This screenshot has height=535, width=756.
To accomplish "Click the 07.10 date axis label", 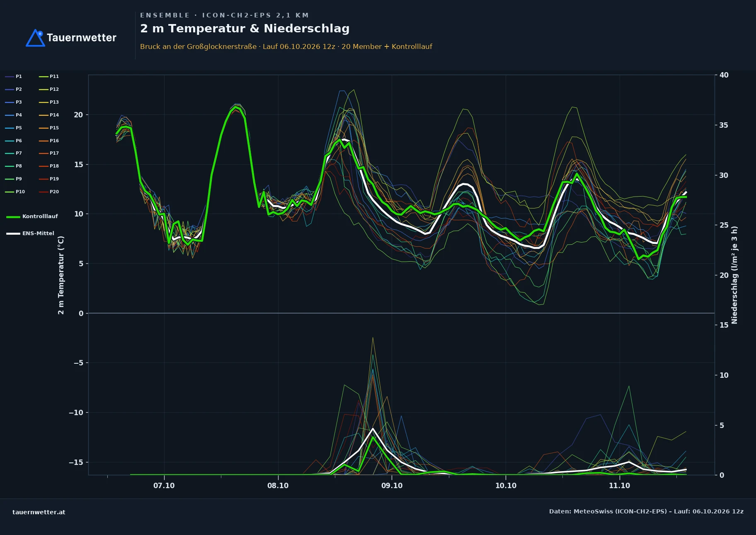I will point(164,486).
